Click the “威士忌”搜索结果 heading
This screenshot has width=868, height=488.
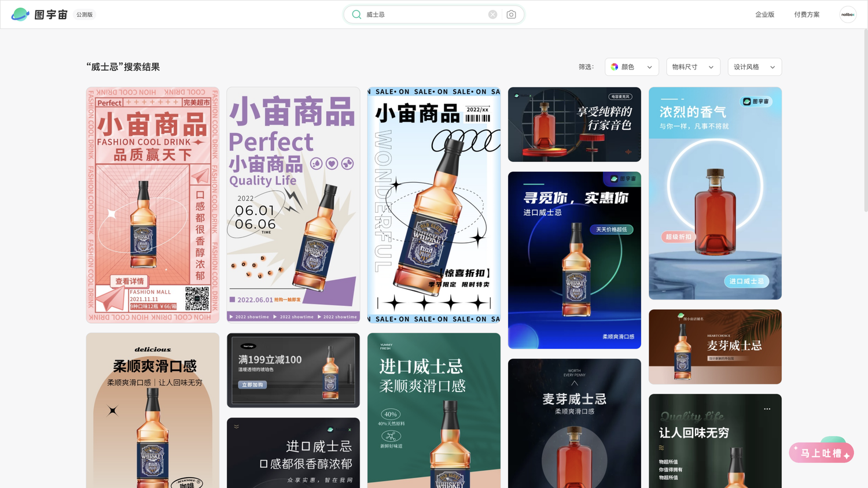123,67
